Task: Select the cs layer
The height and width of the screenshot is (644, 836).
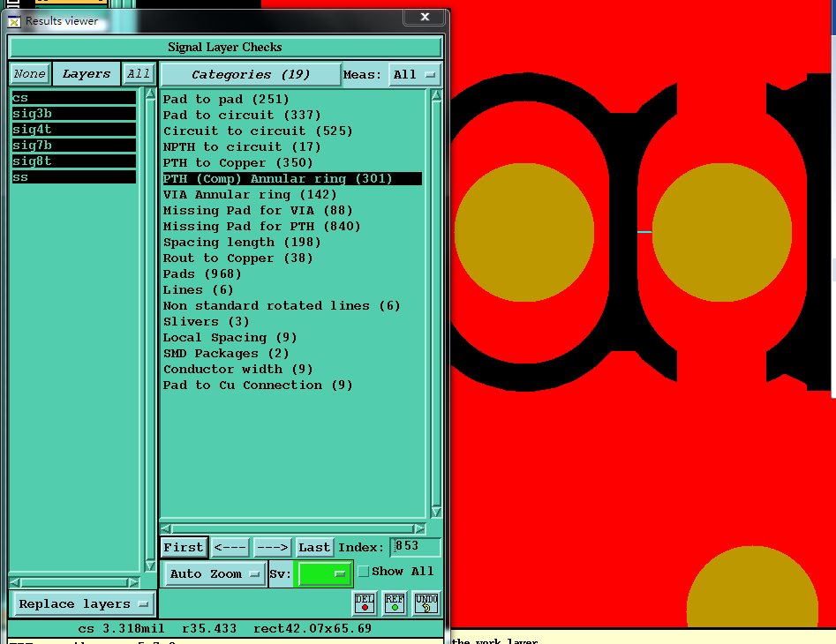Action: point(73,97)
